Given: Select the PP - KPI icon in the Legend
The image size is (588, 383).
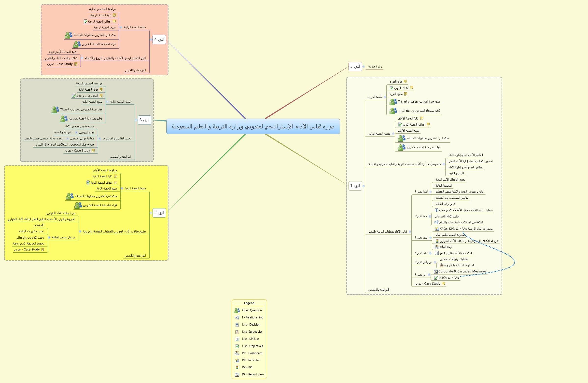Looking at the screenshot, I should [x=237, y=367].
